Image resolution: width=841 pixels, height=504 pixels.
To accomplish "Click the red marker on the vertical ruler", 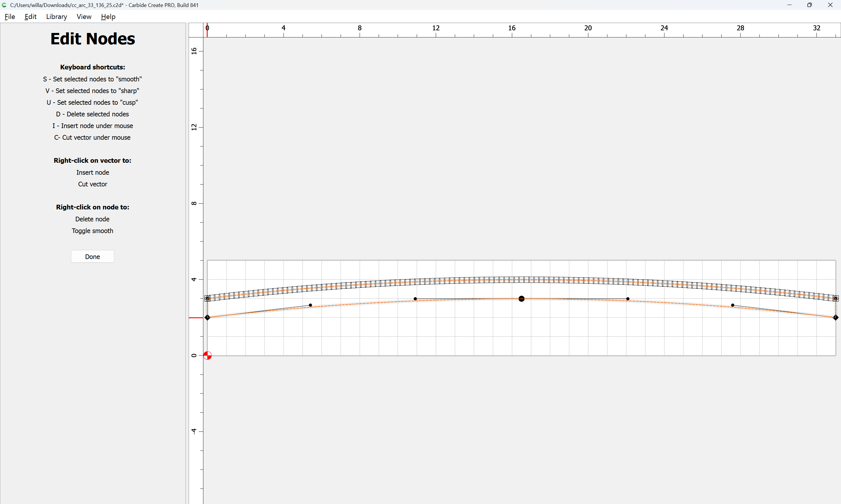I will 196,318.
